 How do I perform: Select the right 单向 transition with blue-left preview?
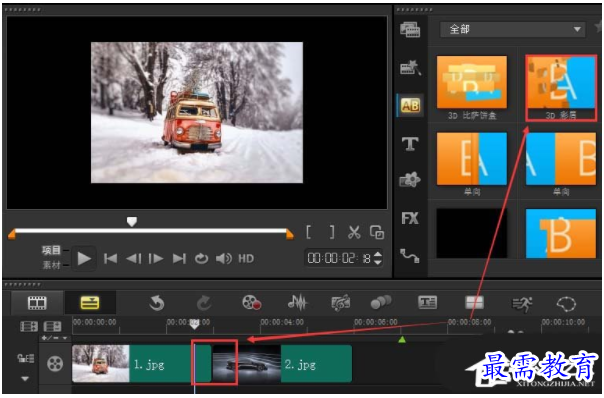(x=561, y=159)
